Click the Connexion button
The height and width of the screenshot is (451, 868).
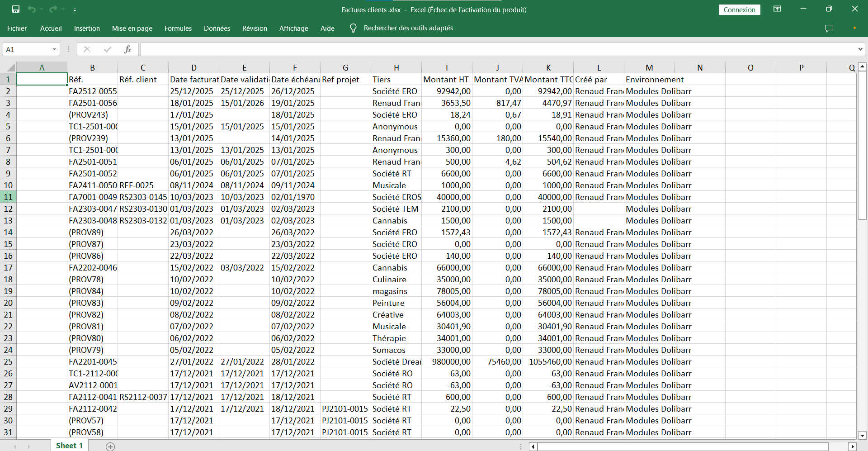click(x=739, y=9)
